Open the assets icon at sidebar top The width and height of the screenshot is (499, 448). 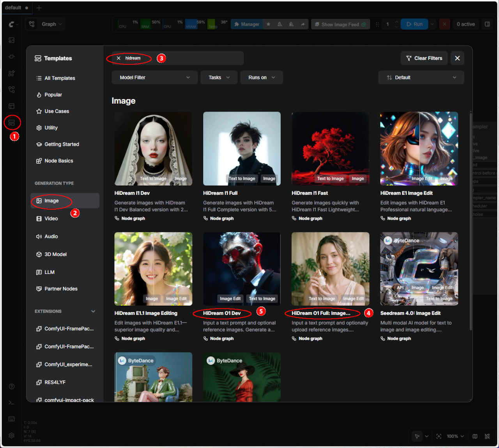point(12,40)
